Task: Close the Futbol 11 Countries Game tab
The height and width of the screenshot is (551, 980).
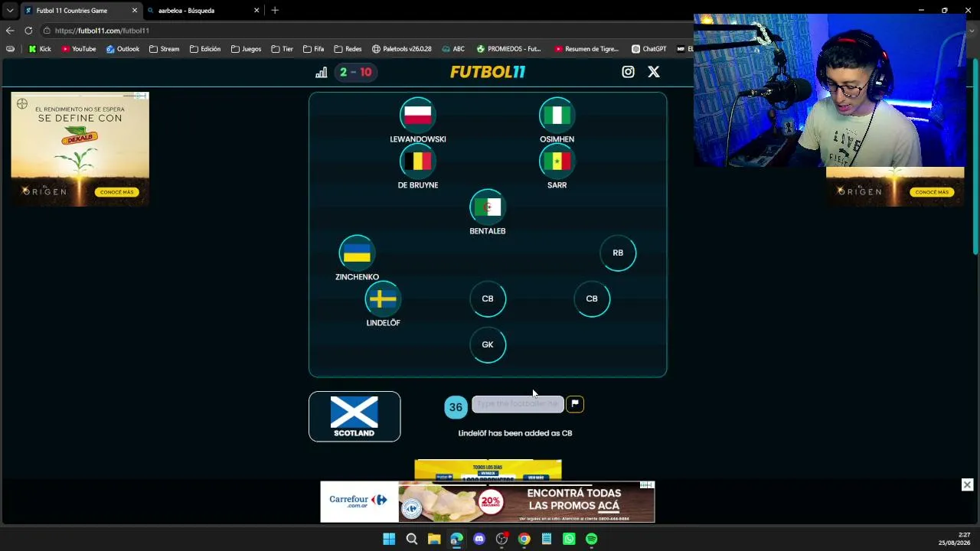Action: 135,11
